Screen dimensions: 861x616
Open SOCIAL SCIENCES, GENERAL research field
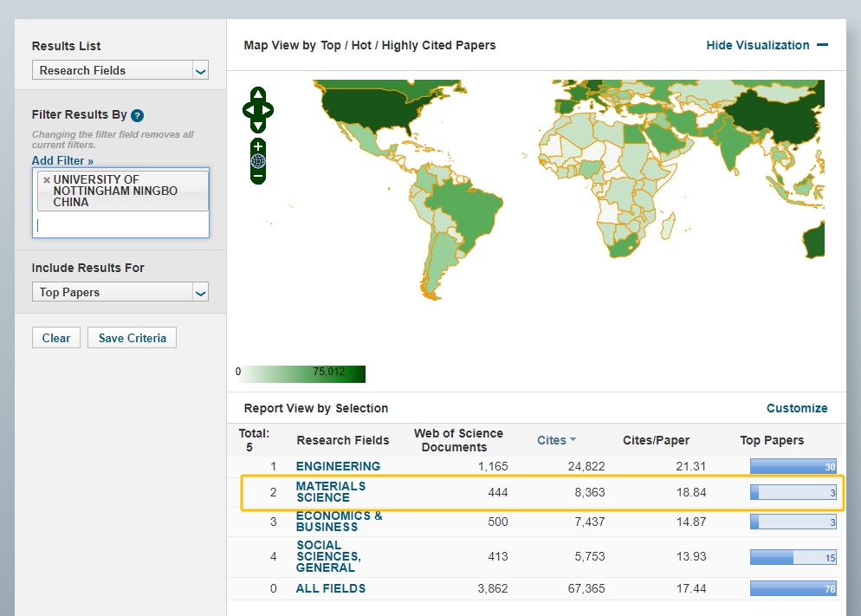point(328,556)
